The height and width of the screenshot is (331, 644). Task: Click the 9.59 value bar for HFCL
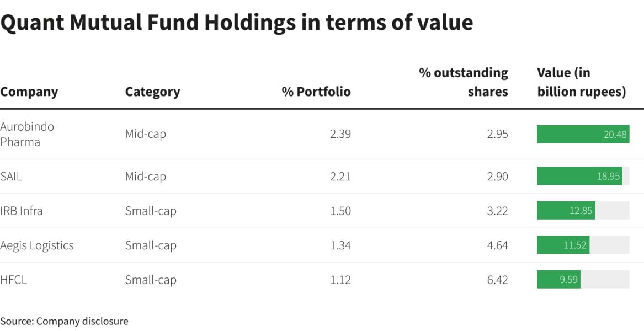[558, 280]
